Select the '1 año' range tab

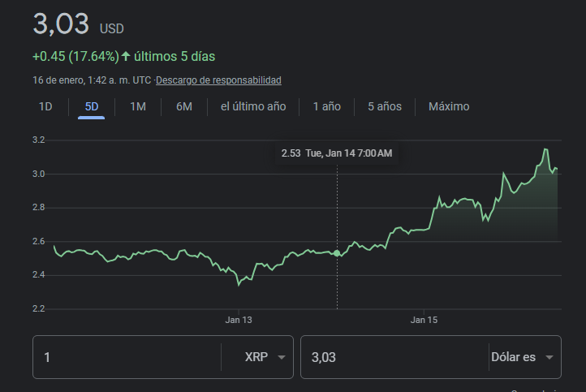(x=326, y=106)
